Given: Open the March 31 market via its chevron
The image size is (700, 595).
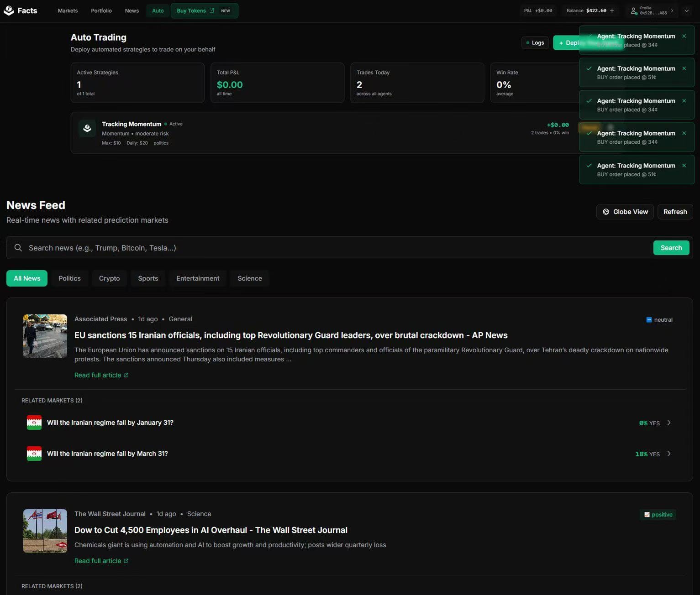Looking at the screenshot, I should tap(669, 454).
